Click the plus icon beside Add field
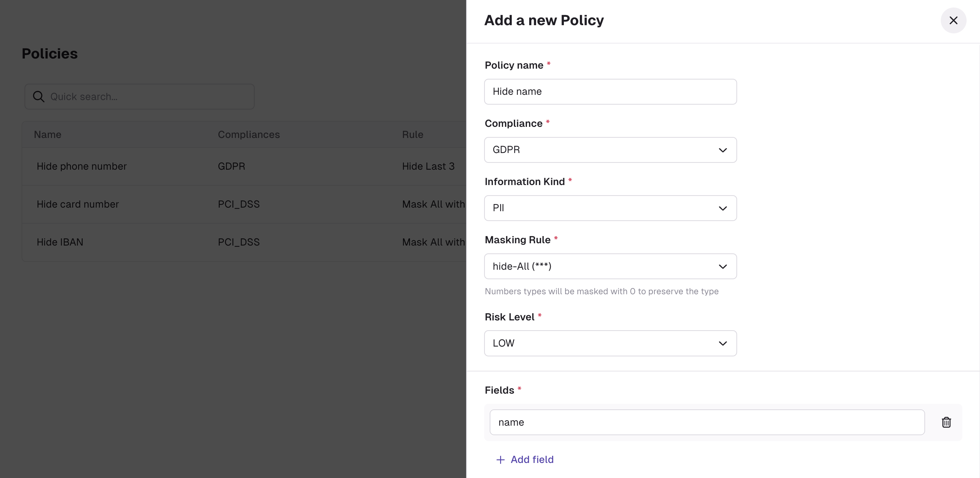Viewport: 980px width, 478px height. [x=500, y=460]
